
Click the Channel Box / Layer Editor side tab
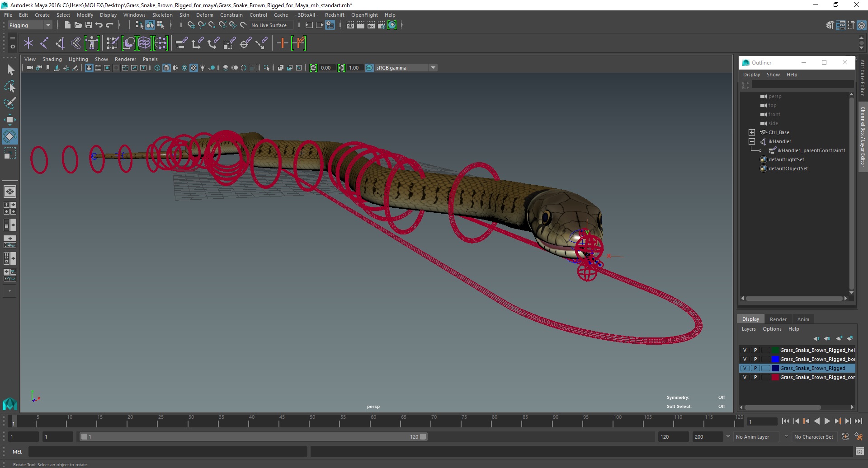coord(863,136)
